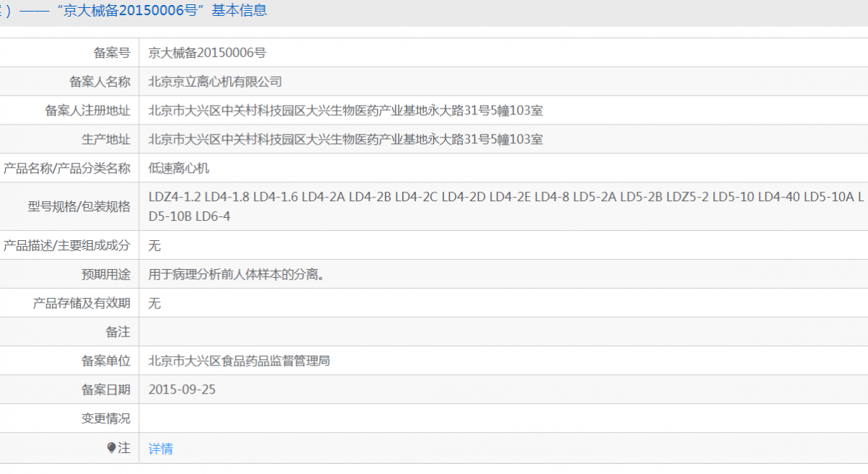The width and height of the screenshot is (868, 474).
Task: Select record number 京大械备20150006号 in the table
Action: coord(207,53)
